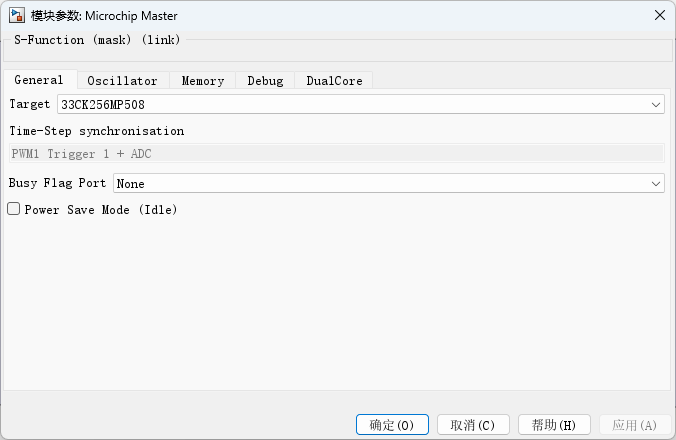Switch to the General tab
This screenshot has height=440, width=676.
tap(39, 80)
